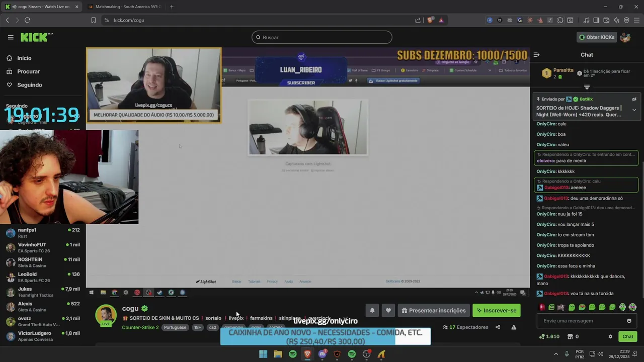The width and height of the screenshot is (644, 362).
Task: Reload the page with the browser refresh button
Action: (x=27, y=20)
